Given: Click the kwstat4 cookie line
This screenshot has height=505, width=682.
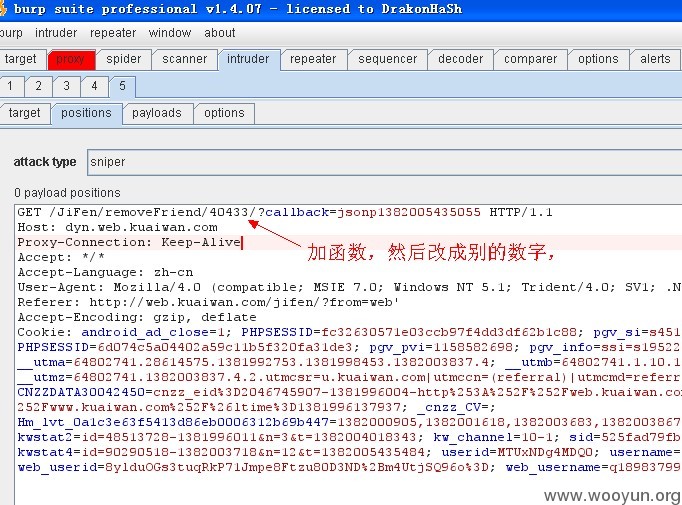Looking at the screenshot, I should pyautogui.click(x=349, y=452).
